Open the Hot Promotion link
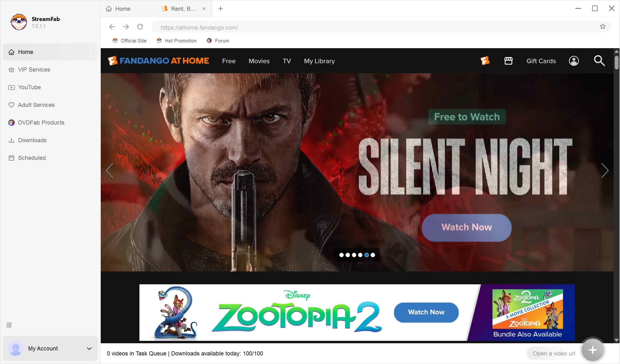 pos(180,41)
